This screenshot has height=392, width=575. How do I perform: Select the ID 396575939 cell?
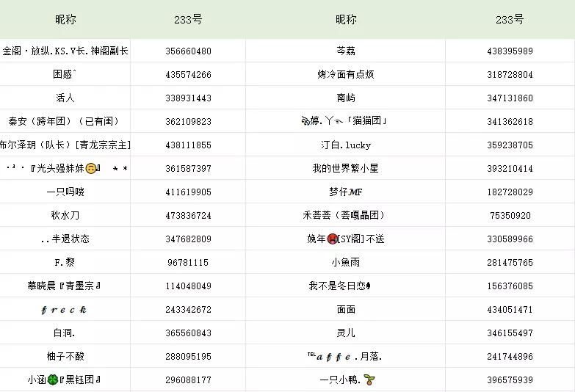pyautogui.click(x=510, y=380)
